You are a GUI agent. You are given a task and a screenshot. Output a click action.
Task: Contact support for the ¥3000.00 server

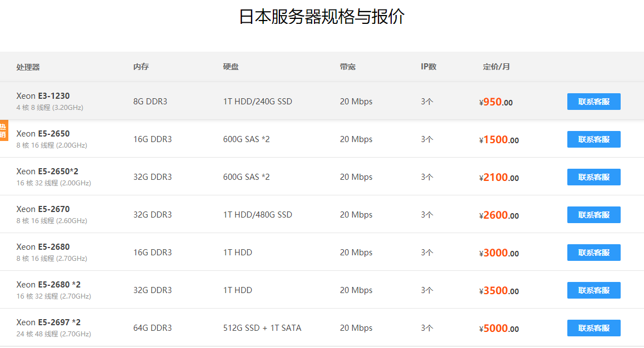[593, 253]
